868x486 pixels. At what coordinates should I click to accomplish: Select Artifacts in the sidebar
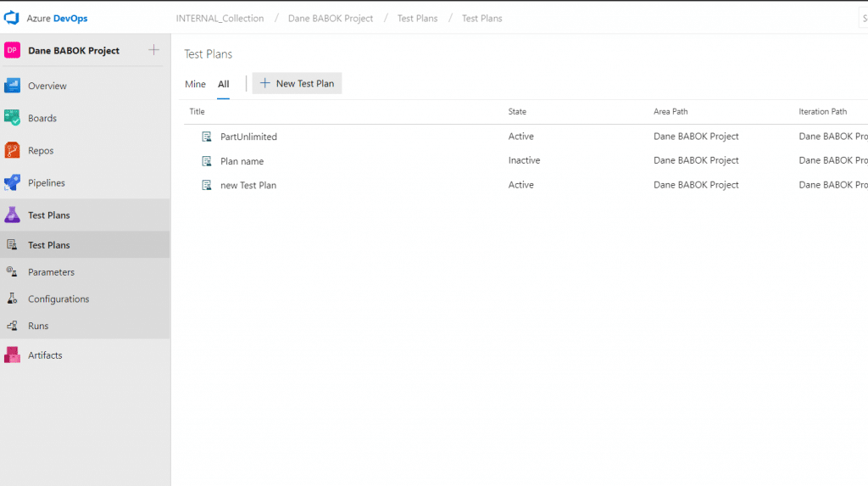45,355
